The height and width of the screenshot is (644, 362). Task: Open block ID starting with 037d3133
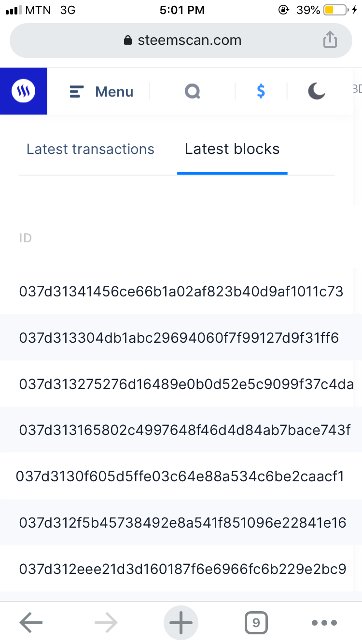coord(179,338)
